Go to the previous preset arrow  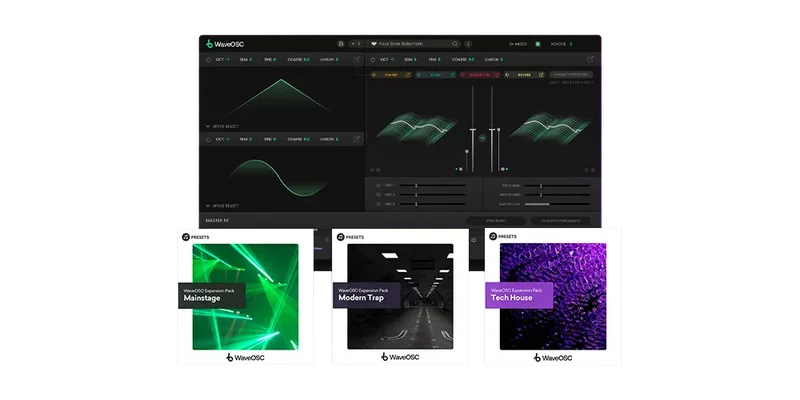pos(353,44)
